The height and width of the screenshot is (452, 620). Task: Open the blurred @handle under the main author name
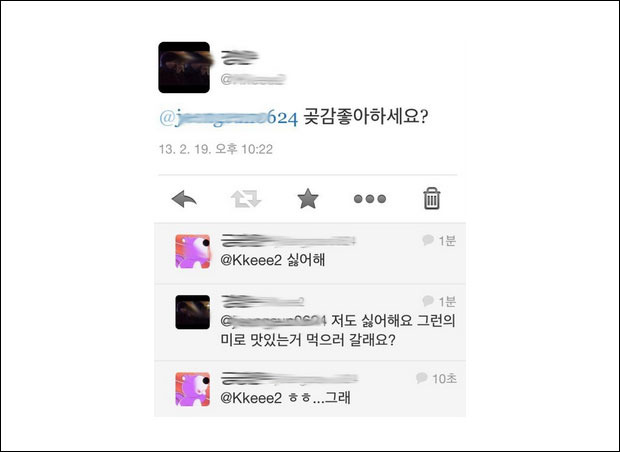pyautogui.click(x=253, y=79)
